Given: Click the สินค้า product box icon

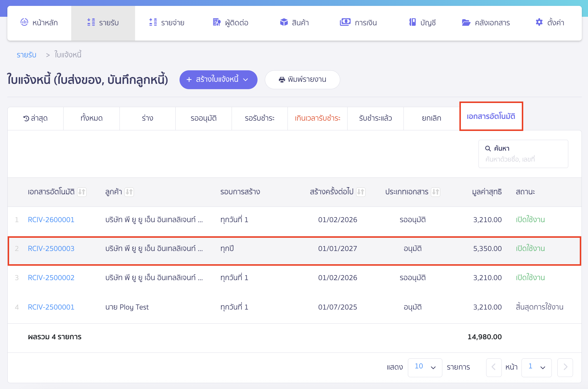Looking at the screenshot, I should coord(284,22).
